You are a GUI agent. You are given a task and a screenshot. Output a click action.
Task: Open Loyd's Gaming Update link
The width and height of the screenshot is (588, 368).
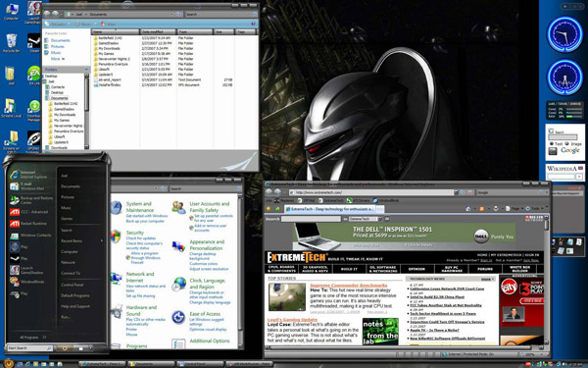coord(292,320)
